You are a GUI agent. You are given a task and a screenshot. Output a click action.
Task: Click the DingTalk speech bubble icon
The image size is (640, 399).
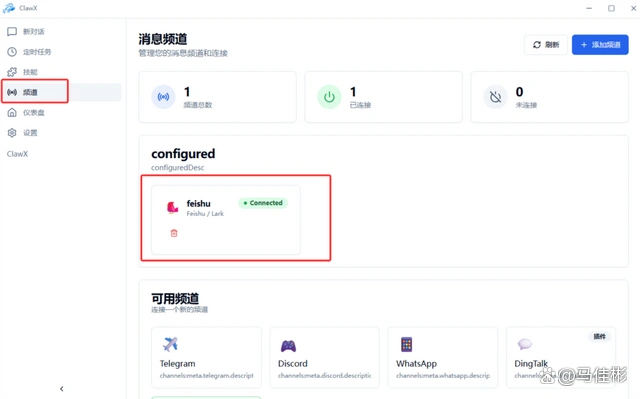point(524,344)
